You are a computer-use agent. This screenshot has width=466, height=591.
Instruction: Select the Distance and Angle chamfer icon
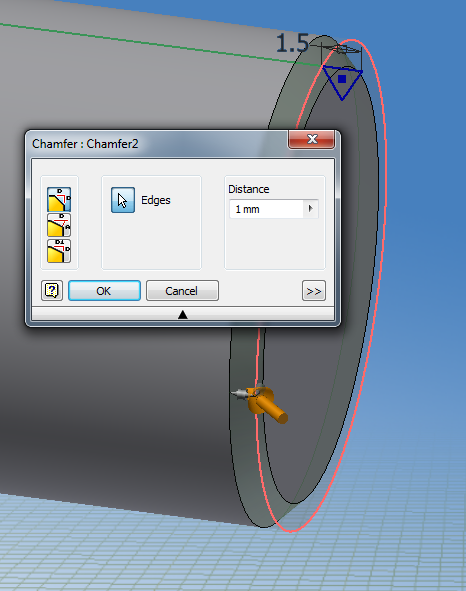tap(59, 225)
